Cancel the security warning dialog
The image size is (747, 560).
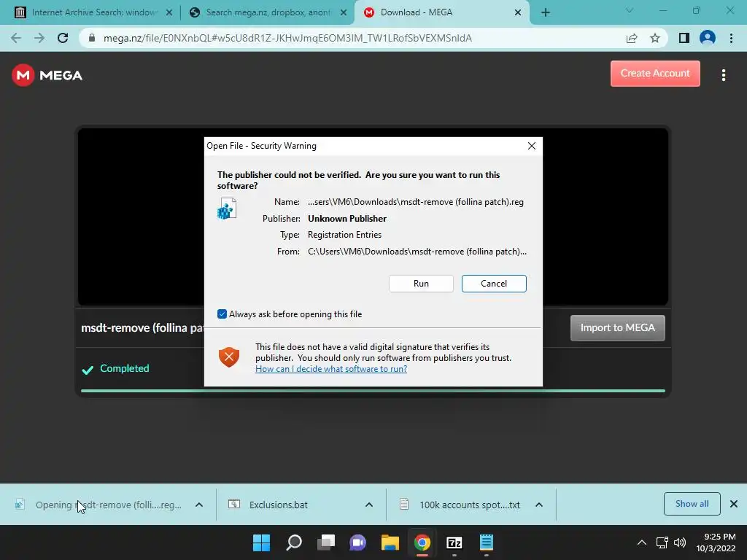pyautogui.click(x=494, y=284)
